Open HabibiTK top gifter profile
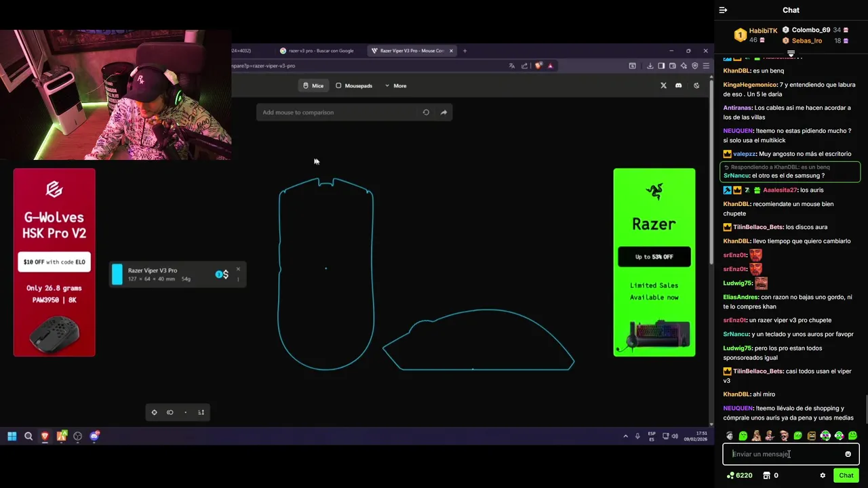The image size is (868, 488). (x=756, y=35)
